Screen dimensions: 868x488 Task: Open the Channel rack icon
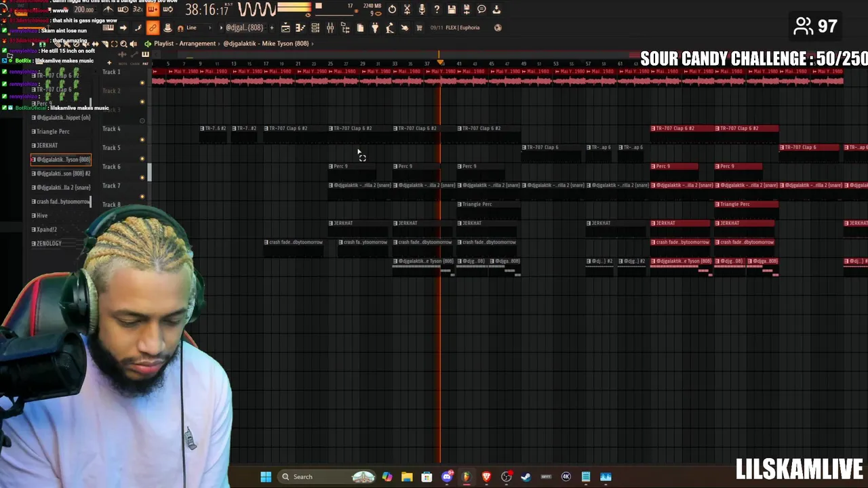coord(315,28)
